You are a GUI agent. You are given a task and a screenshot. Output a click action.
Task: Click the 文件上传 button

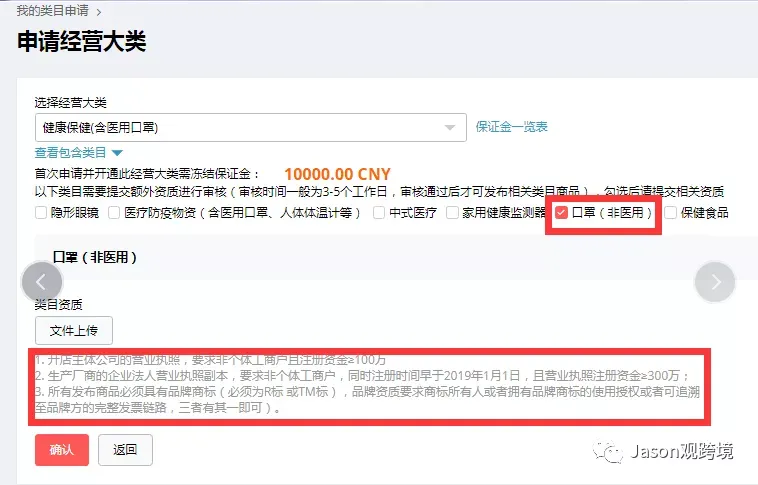coord(74,331)
